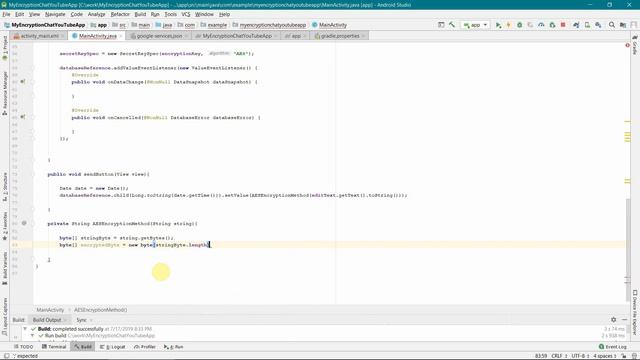Sync project with Gradle files icon
The width and height of the screenshot is (640, 360).
[576, 25]
